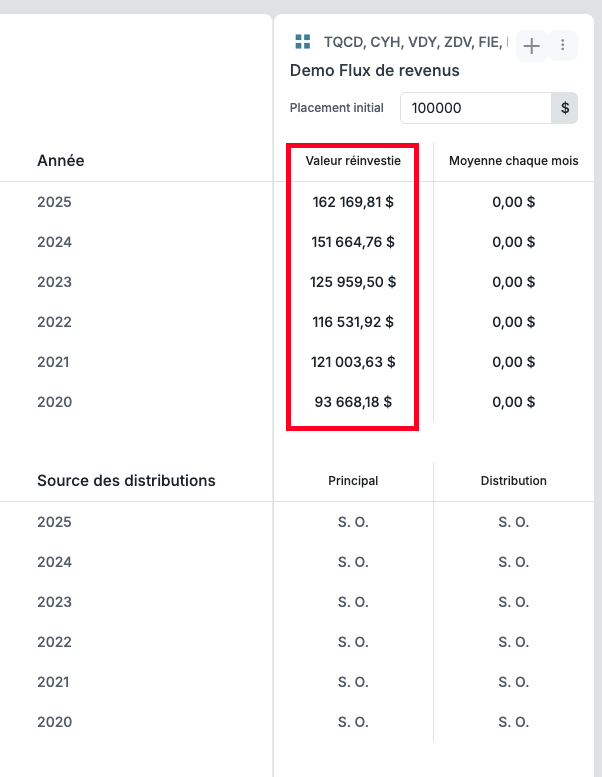Select the 2020 value 93 668,18 $
This screenshot has width=602, height=777.
click(x=353, y=402)
